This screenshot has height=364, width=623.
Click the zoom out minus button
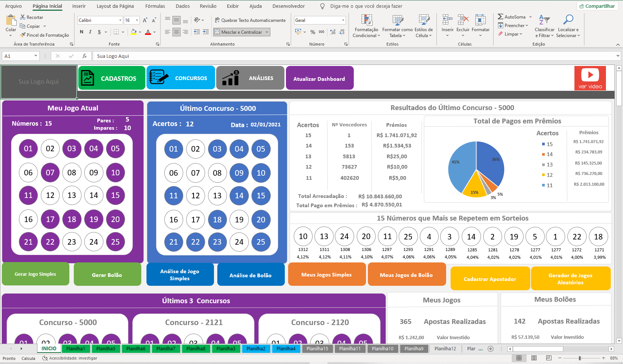point(560,358)
